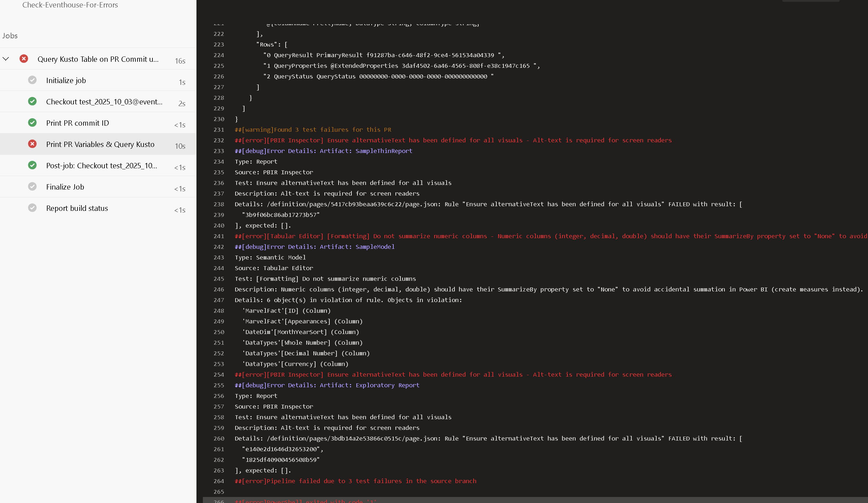Click gray status icon beside Finalize Job

32,187
